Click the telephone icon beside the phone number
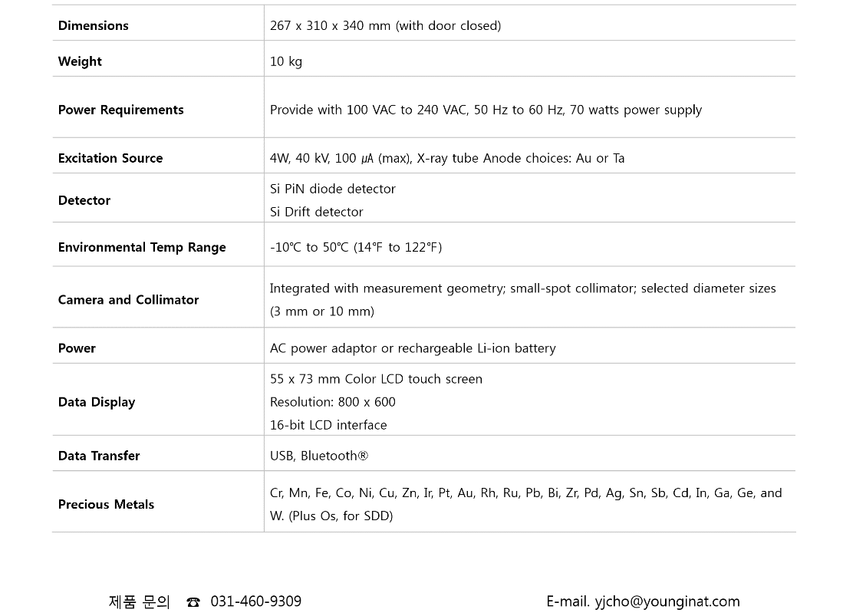 pyautogui.click(x=193, y=603)
